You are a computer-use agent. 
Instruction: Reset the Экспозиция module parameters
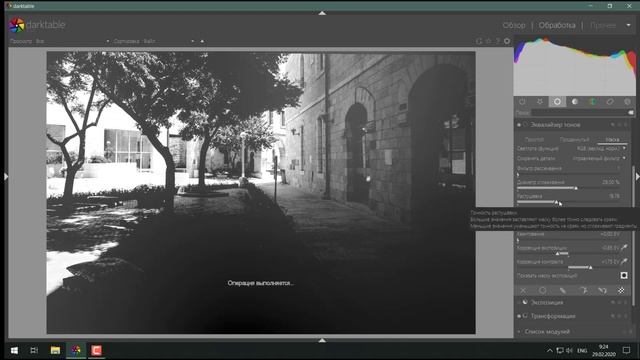point(619,302)
